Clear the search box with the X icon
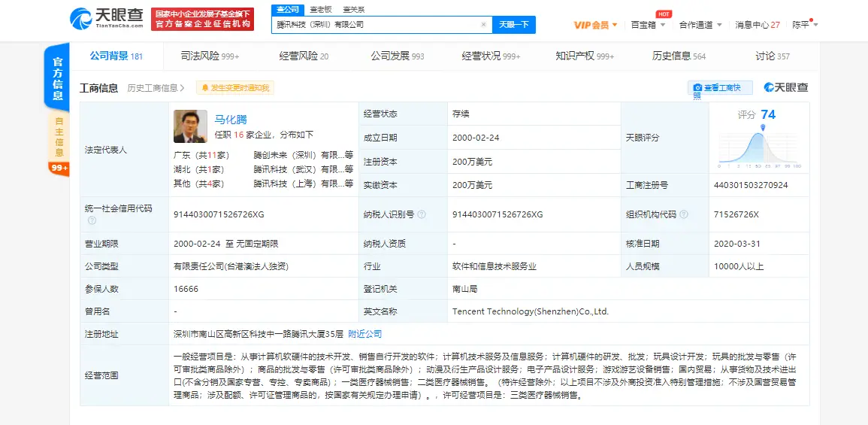 pos(483,24)
